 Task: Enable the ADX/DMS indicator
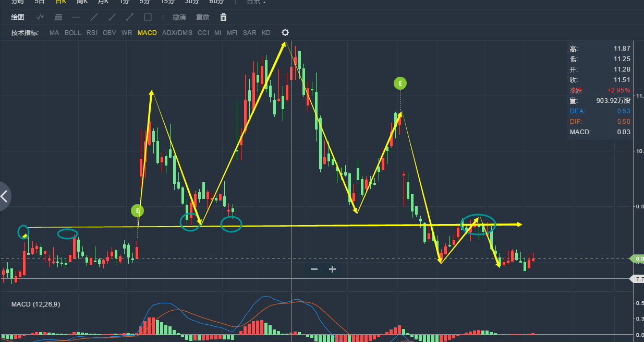(177, 32)
